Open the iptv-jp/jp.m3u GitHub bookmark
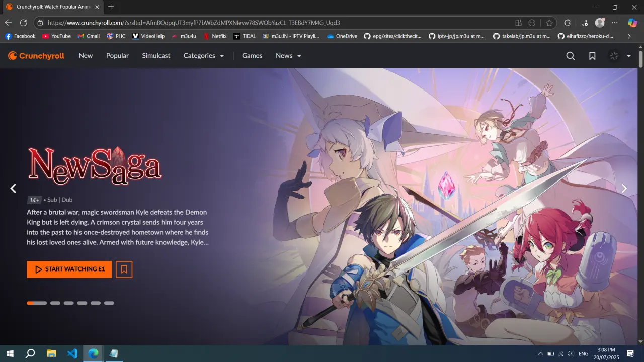This screenshot has width=644, height=362. coord(457,36)
